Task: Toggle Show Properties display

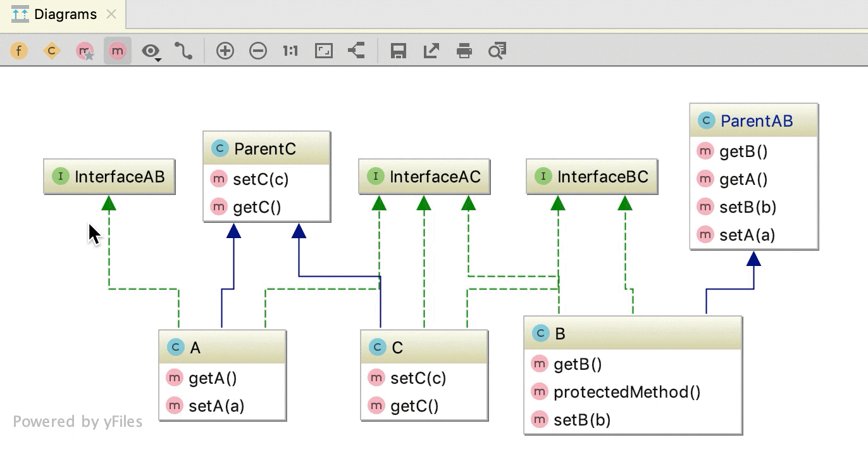Action: [x=84, y=50]
